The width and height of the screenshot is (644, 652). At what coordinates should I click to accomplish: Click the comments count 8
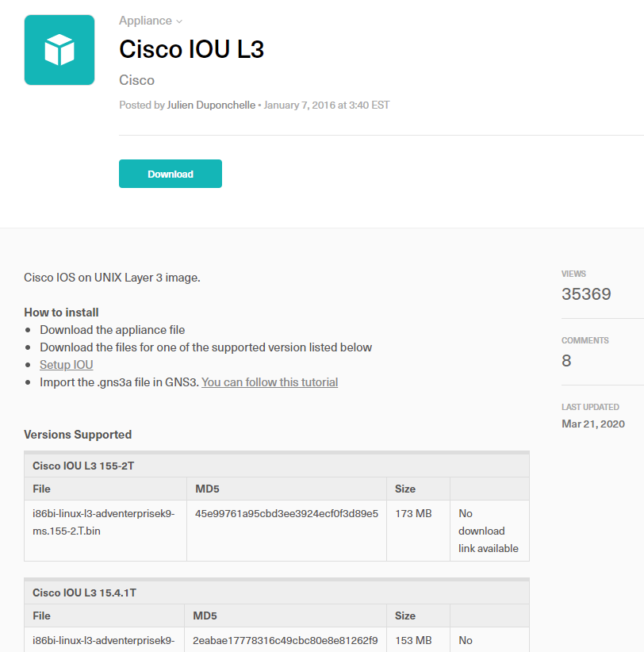pos(566,361)
